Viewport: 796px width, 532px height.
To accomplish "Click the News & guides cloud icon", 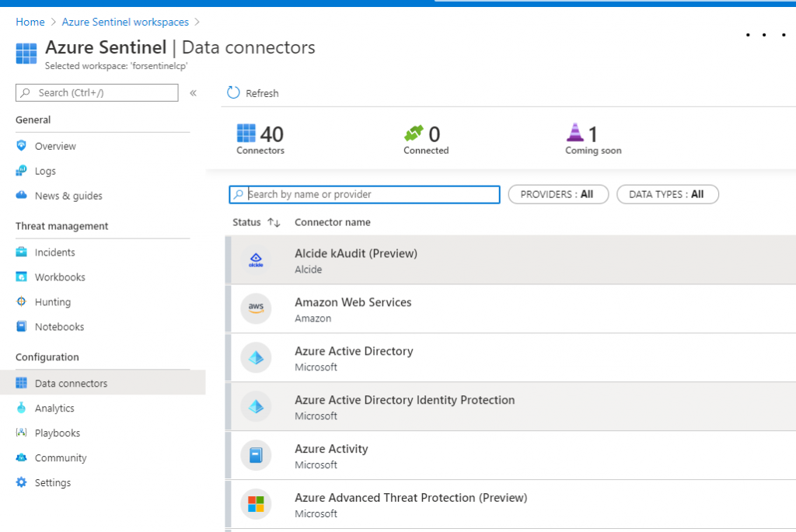I will pyautogui.click(x=21, y=195).
